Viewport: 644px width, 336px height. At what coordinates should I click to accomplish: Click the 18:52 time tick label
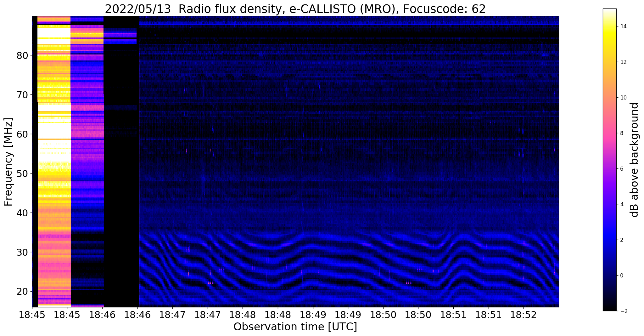coord(524,315)
